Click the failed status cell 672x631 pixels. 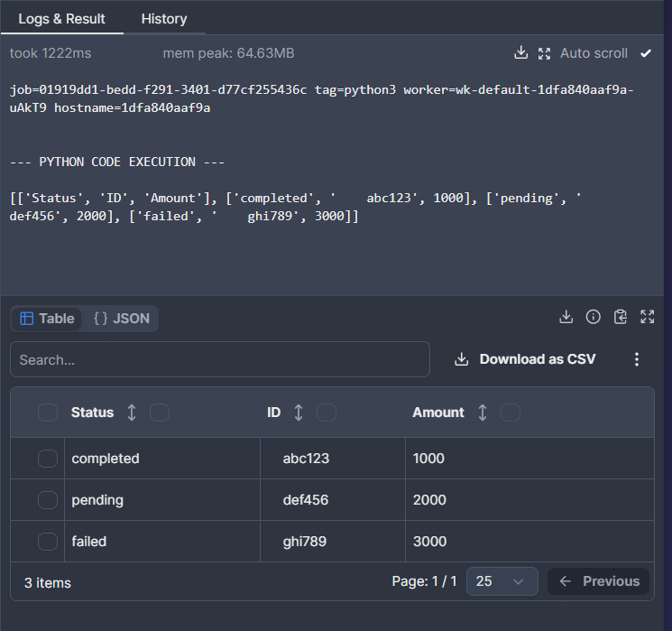[x=162, y=542]
